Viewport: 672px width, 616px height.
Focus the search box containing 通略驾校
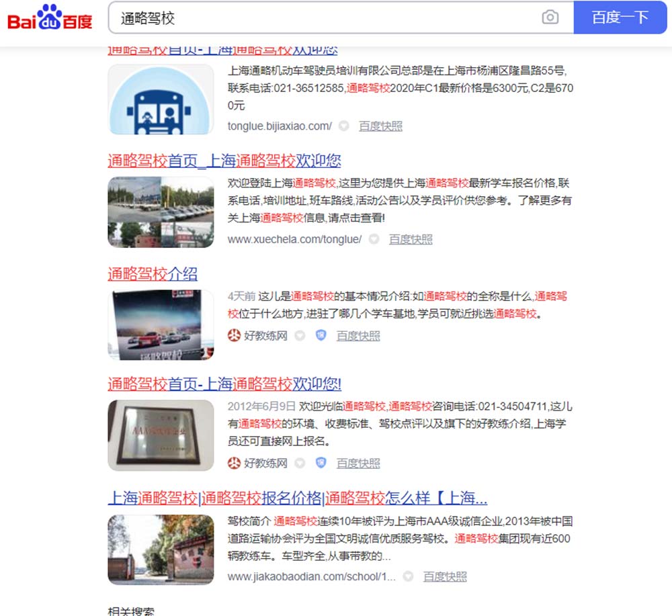323,18
